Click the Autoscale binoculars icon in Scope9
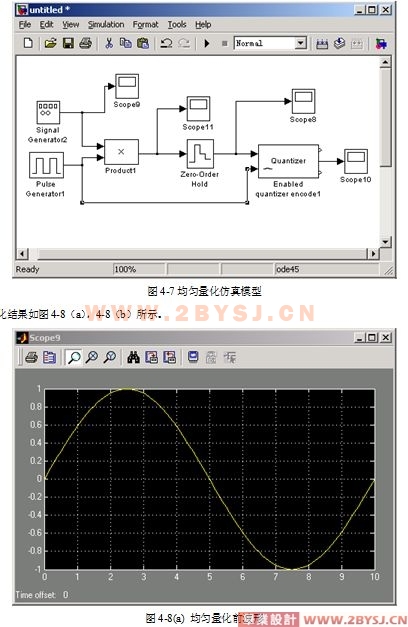 [x=133, y=357]
